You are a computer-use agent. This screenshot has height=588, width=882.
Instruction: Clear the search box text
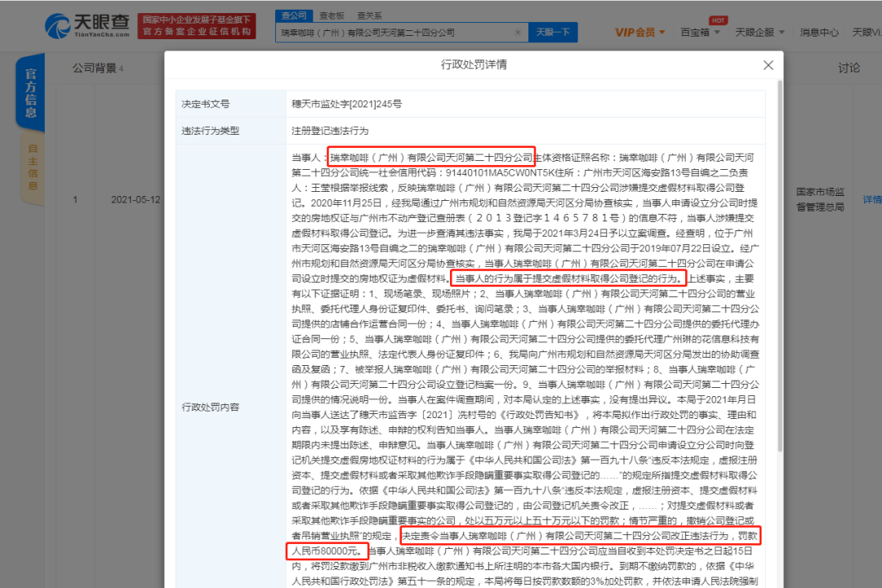[518, 33]
